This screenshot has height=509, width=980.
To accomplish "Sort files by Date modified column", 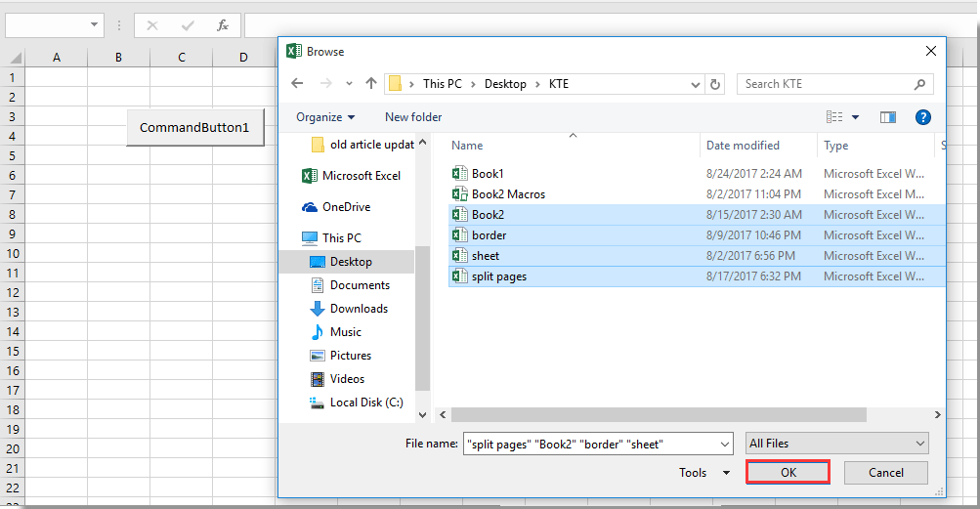I will pyautogui.click(x=743, y=146).
